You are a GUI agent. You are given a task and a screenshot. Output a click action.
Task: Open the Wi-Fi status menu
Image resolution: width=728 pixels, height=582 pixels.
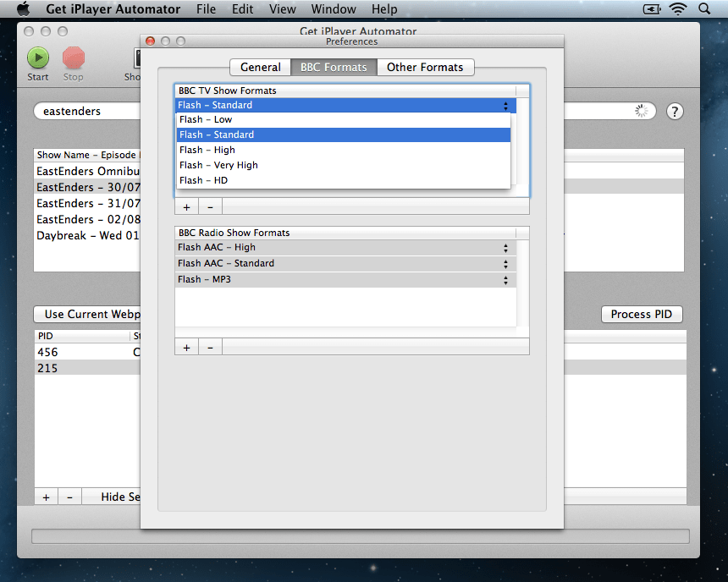678,8
